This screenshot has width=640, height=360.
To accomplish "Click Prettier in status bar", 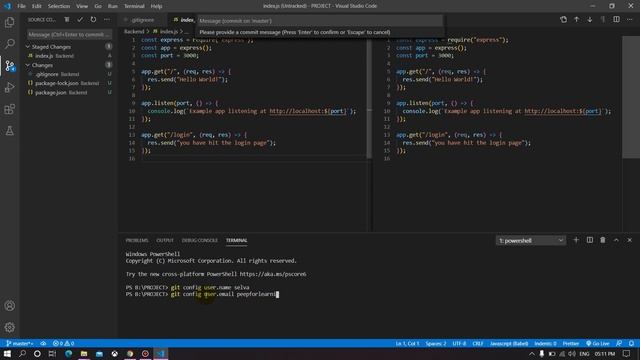I will point(571,343).
